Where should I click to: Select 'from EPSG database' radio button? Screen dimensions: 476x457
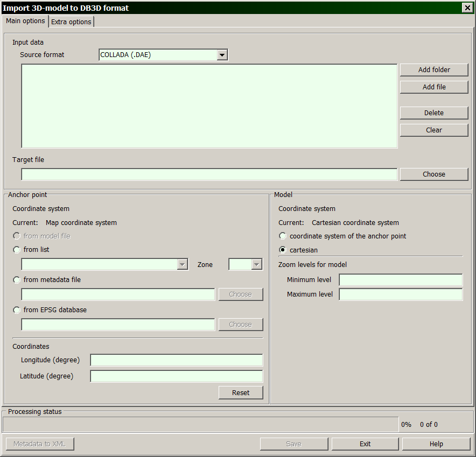17,310
